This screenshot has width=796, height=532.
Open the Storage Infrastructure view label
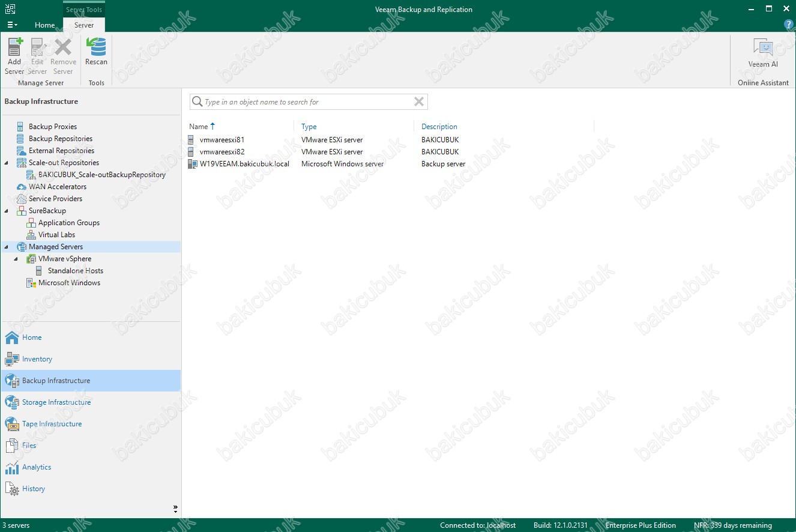(56, 402)
